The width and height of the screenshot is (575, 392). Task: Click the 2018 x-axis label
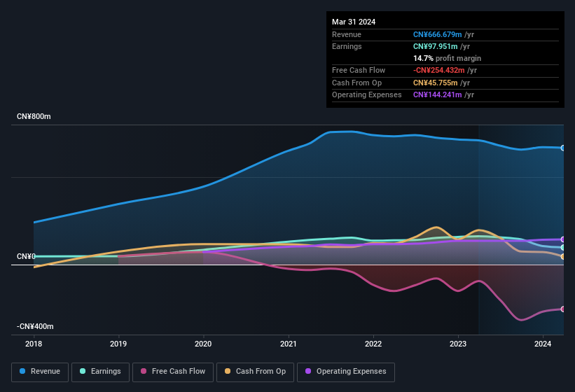(x=34, y=344)
